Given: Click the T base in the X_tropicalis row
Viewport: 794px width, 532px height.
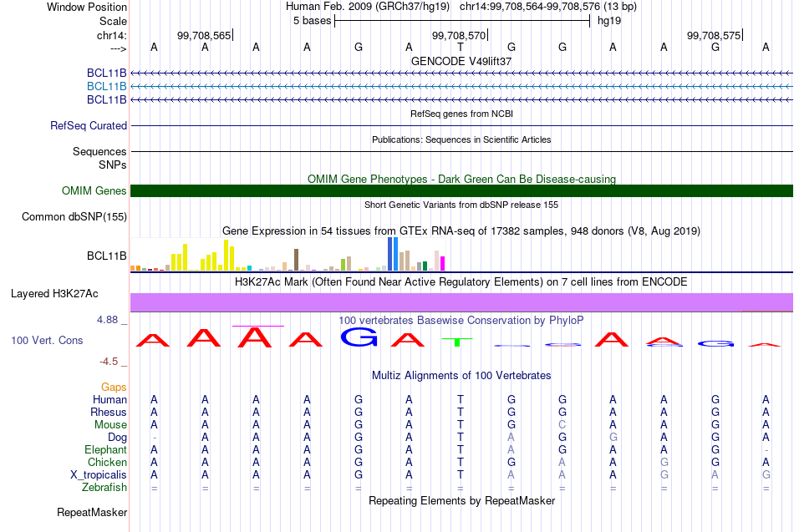Looking at the screenshot, I should [x=461, y=475].
